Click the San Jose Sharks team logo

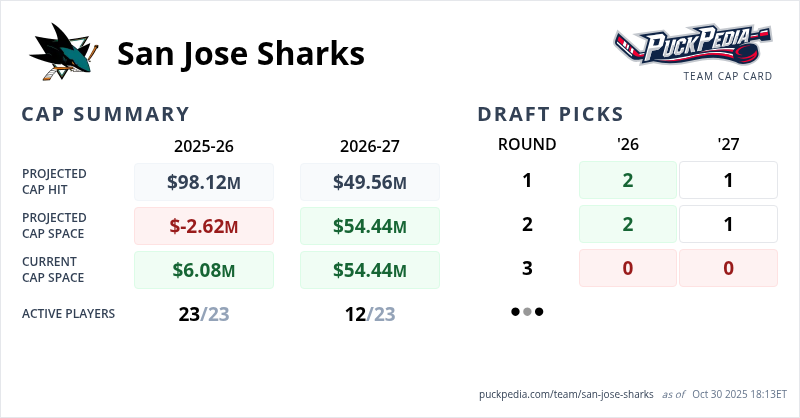point(65,50)
